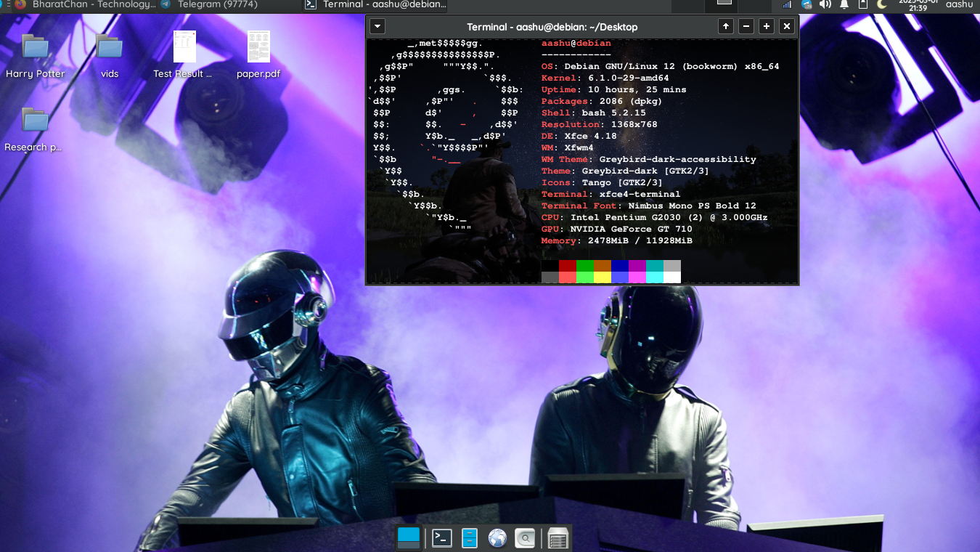Click the Telegram tray icon
980x552 pixels.
click(x=806, y=4)
